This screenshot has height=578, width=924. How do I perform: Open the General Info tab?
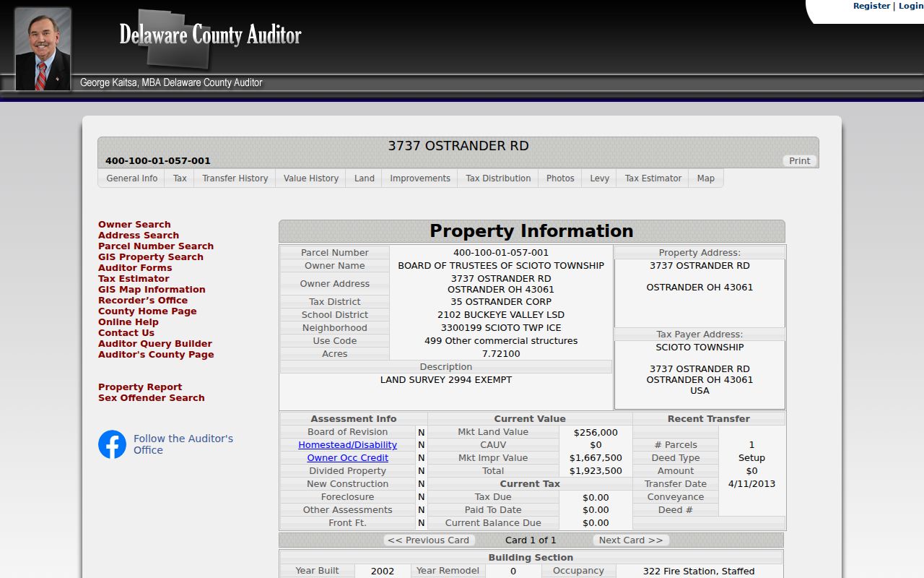click(131, 178)
